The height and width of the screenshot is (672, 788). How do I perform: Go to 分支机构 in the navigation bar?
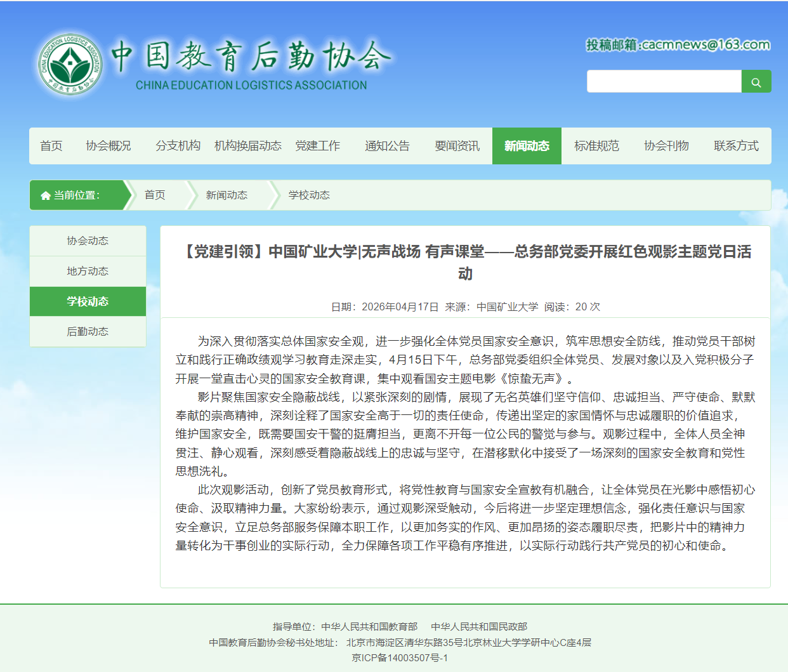coord(178,146)
